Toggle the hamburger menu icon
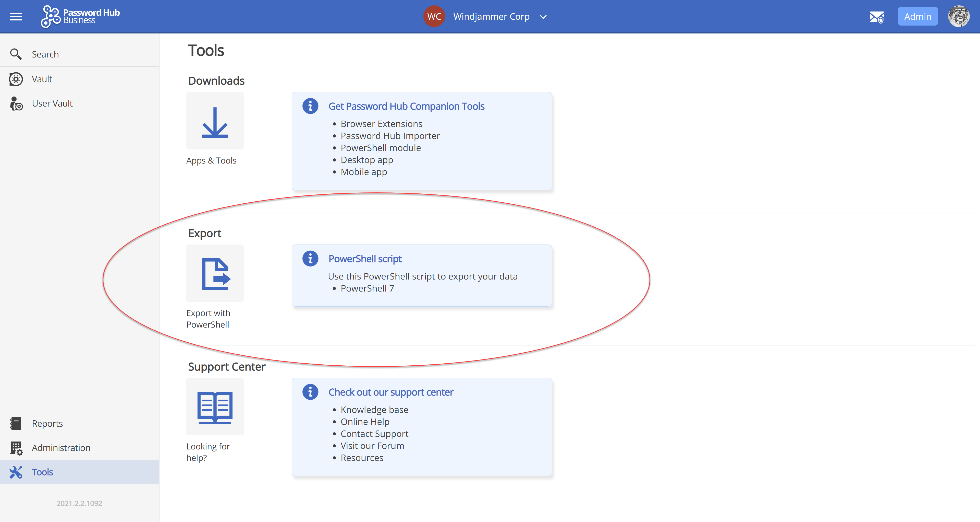Viewport: 980px width, 522px height. [16, 17]
